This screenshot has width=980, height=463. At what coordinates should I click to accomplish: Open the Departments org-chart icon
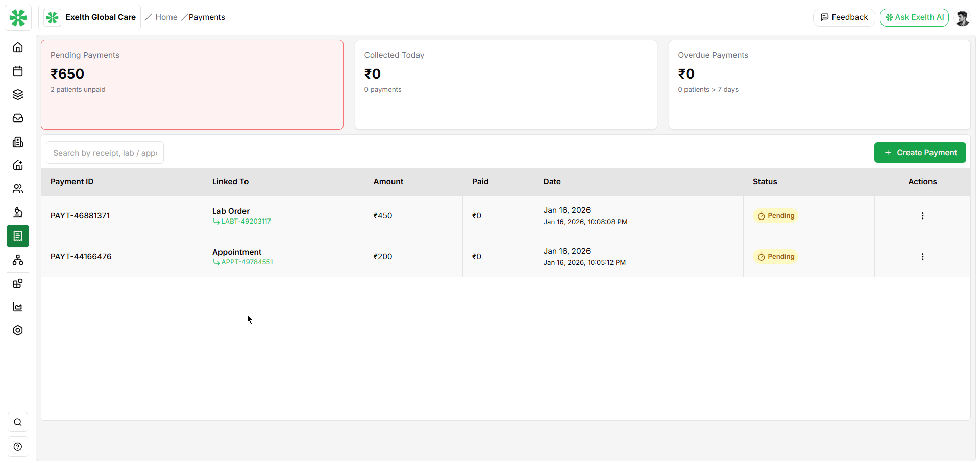click(18, 260)
